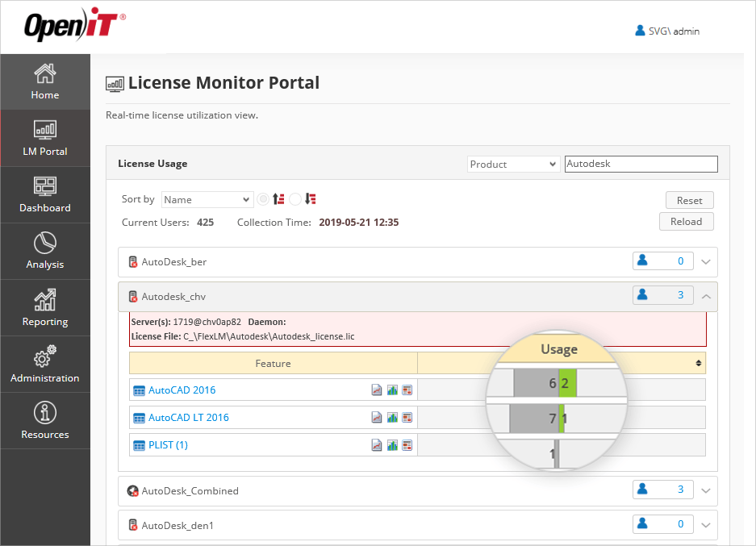Click the user count badge for AutoDesk_Combined
This screenshot has width=756, height=546.
(x=663, y=490)
